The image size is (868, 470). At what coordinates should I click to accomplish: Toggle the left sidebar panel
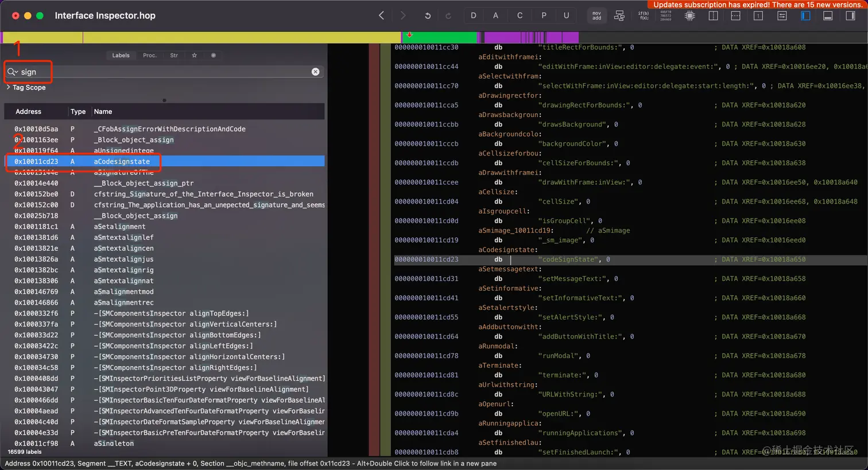click(805, 15)
